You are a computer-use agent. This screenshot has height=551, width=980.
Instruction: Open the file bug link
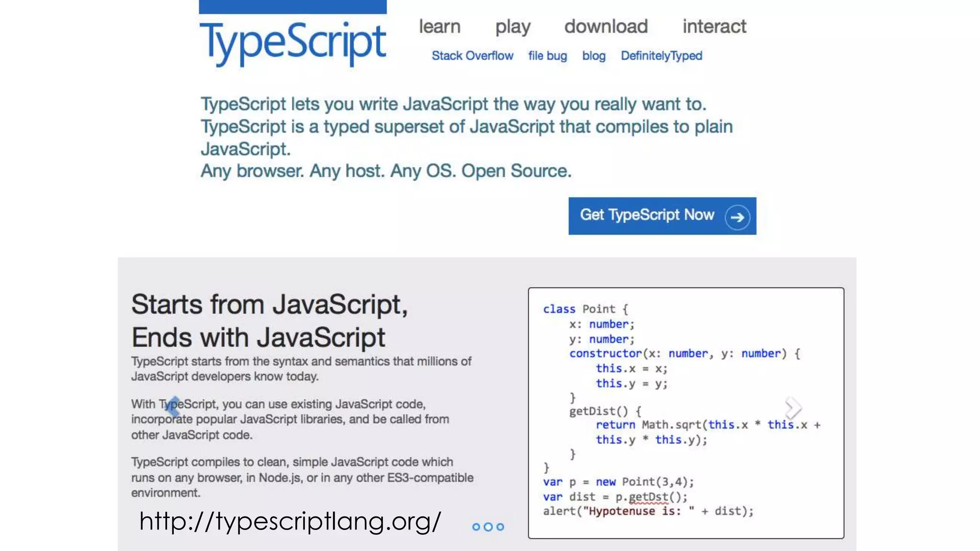click(x=547, y=55)
